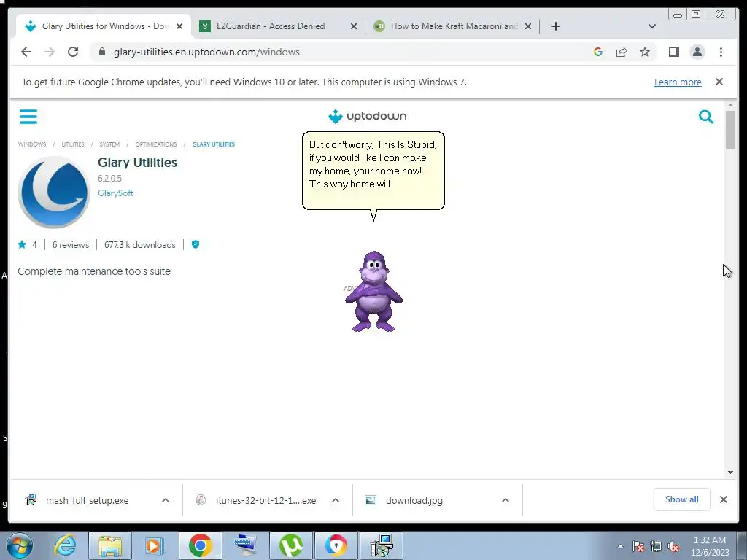747x560 pixels.
Task: Click the Action Center flag icon
Action: click(638, 547)
